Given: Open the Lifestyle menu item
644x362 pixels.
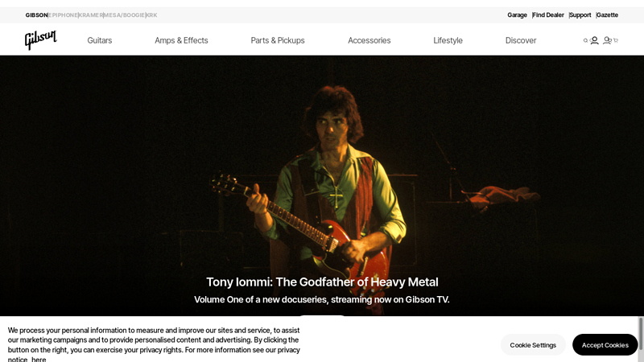Looking at the screenshot, I should (448, 40).
